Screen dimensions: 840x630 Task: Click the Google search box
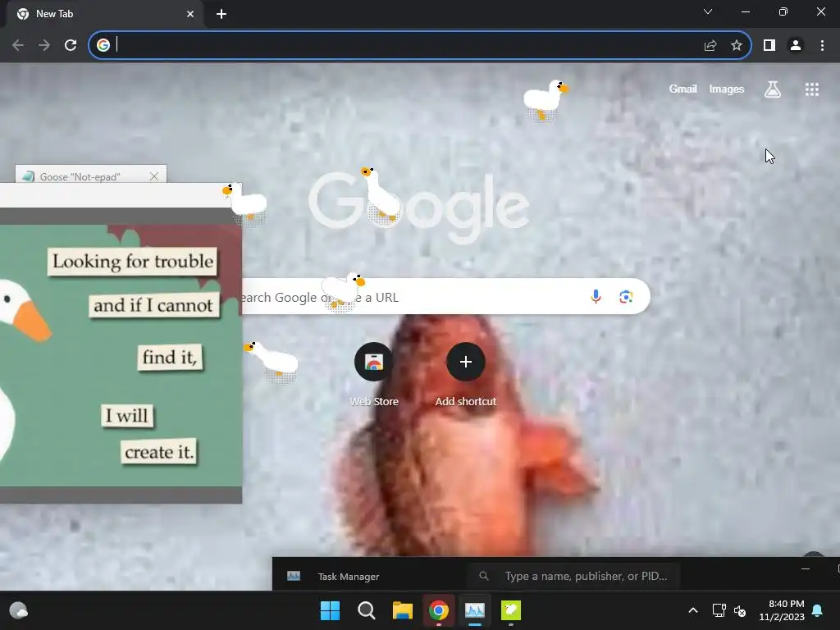(445, 297)
